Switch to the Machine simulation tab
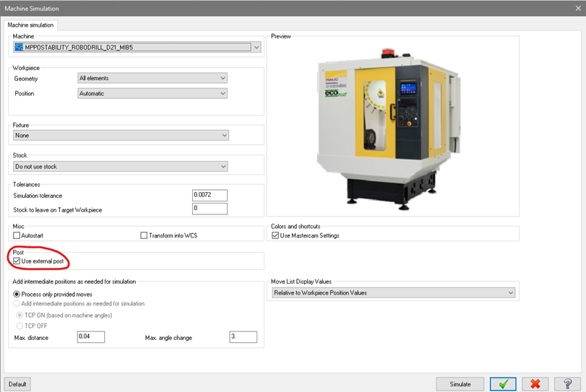Viewport: 586px width, 392px height. pos(31,25)
